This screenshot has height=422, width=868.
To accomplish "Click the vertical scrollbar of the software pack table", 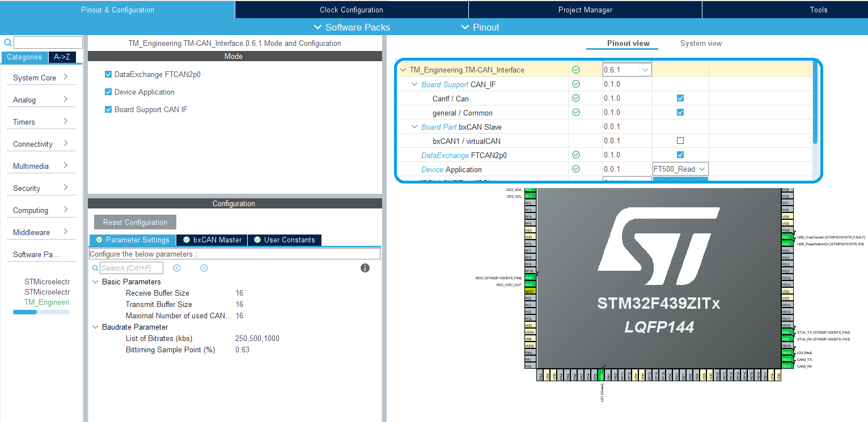I will pyautogui.click(x=815, y=102).
